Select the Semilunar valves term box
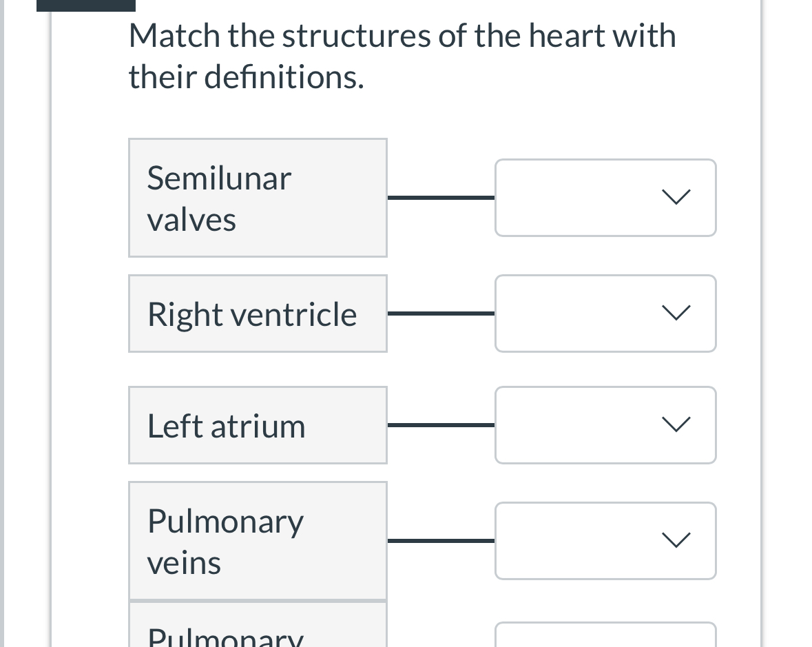Image resolution: width=812 pixels, height=647 pixels. (258, 198)
